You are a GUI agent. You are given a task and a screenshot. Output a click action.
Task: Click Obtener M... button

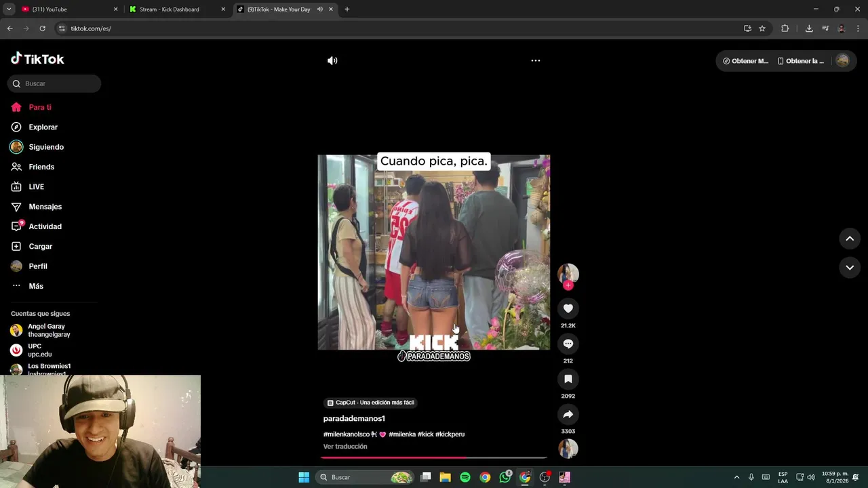click(x=745, y=61)
